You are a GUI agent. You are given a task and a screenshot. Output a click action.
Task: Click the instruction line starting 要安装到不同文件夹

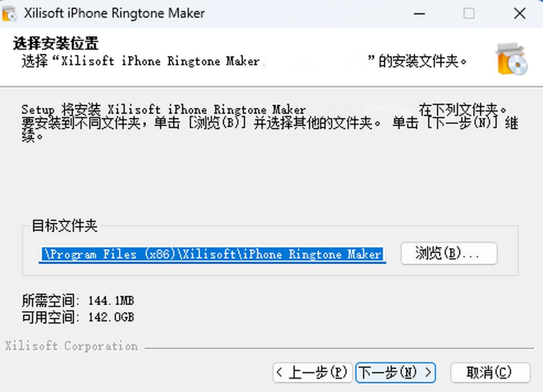coord(270,123)
